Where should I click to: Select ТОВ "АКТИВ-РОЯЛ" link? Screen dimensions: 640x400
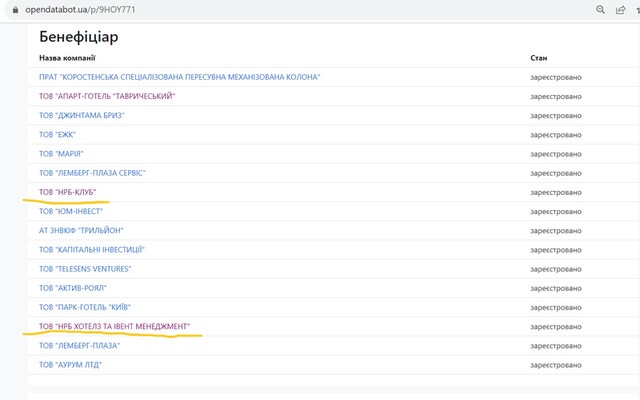pos(74,288)
